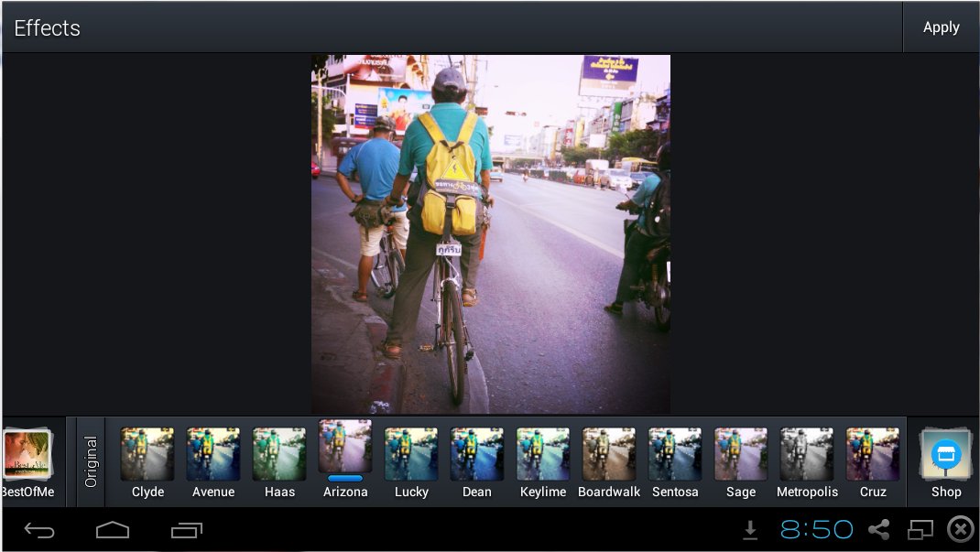Open the recent apps icon
980x552 pixels.
pyautogui.click(x=187, y=530)
